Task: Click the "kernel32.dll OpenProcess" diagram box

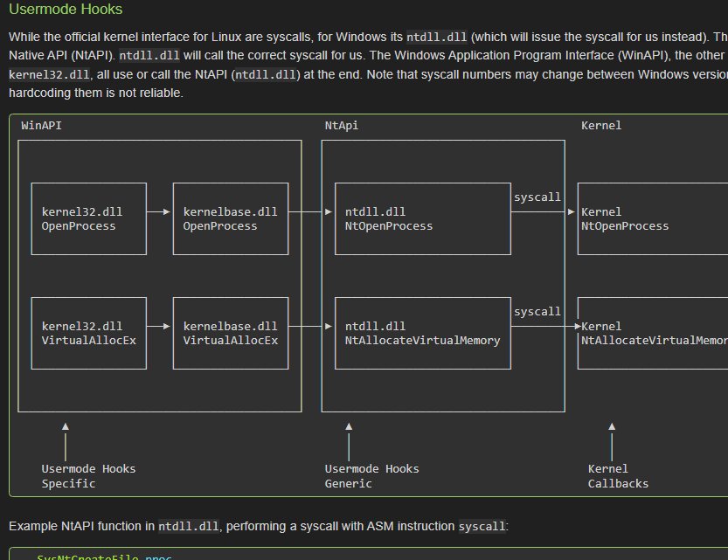Action: (88, 218)
